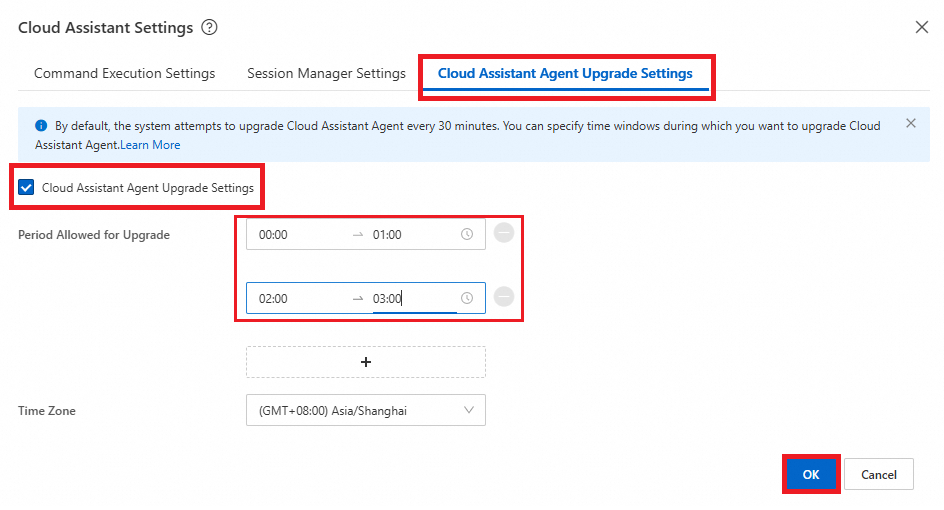Remove the 00:00–01:00 upgrade period

[x=504, y=233]
